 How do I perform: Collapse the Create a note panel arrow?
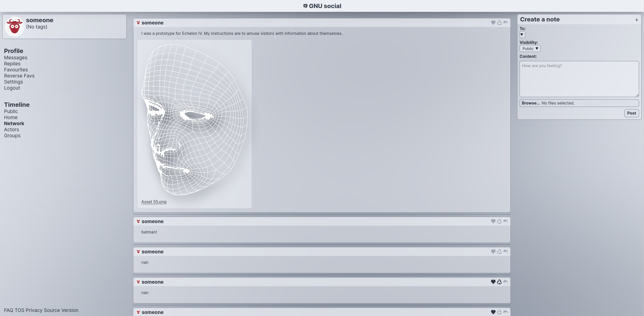[x=636, y=19]
